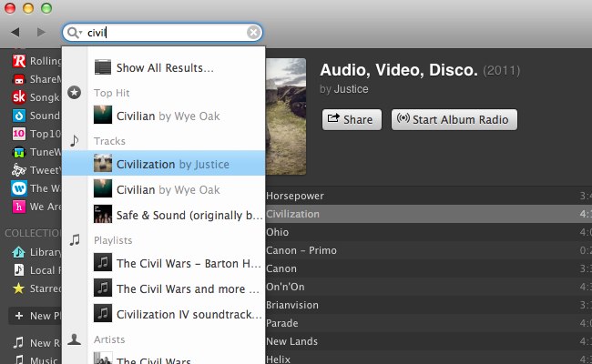
Task: Open the Rolling Stone app icon in sidebar
Action: click(19, 61)
